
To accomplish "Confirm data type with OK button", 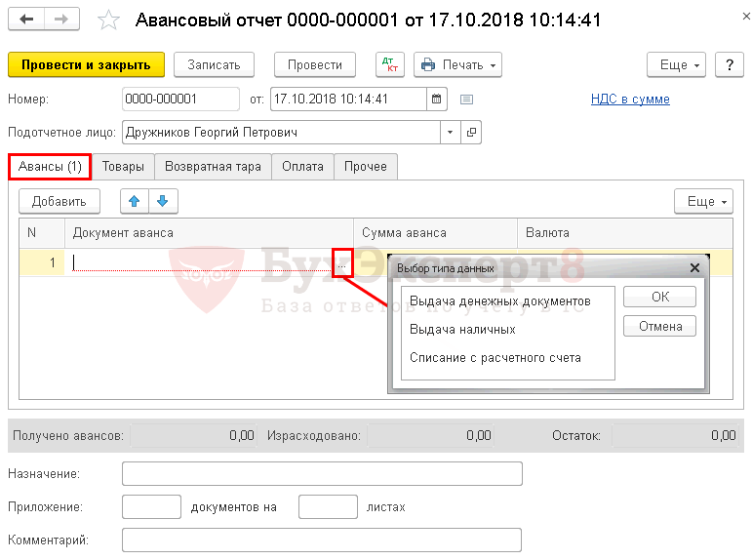I will click(660, 297).
